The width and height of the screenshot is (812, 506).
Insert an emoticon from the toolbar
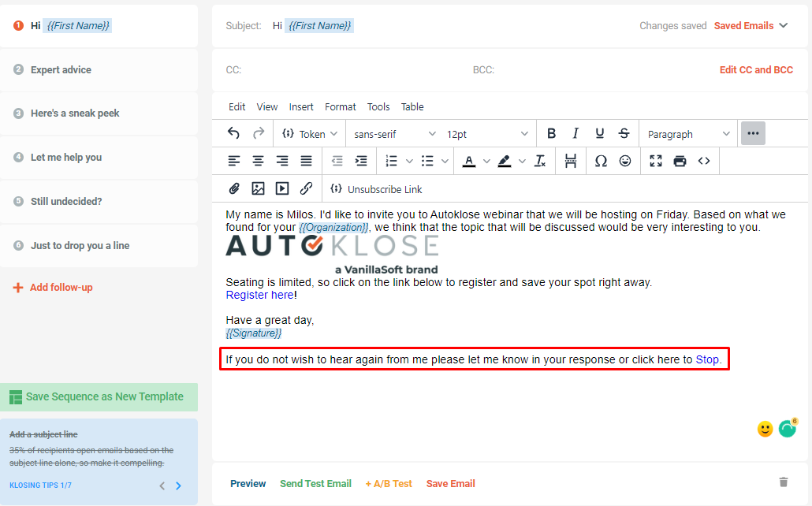tap(625, 161)
